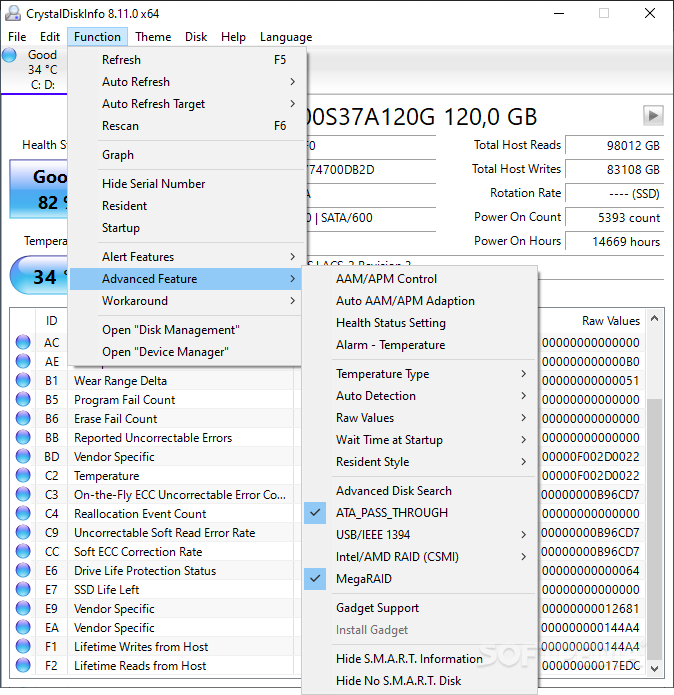
Task: Toggle the Startup option
Action: [x=186, y=228]
